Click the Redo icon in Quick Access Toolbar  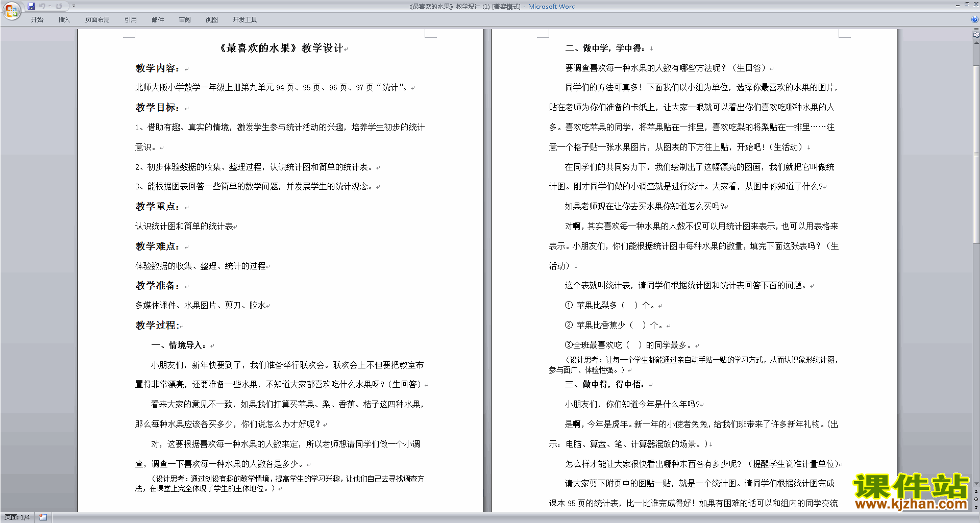tap(59, 6)
